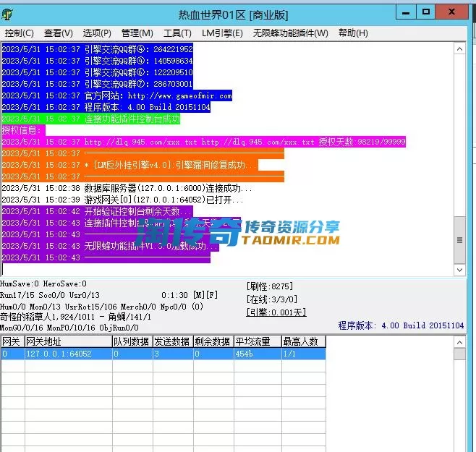This screenshot has height=452, width=476.
Task: Click the Run17/15 Soc0/0 status text
Action: (x=50, y=295)
